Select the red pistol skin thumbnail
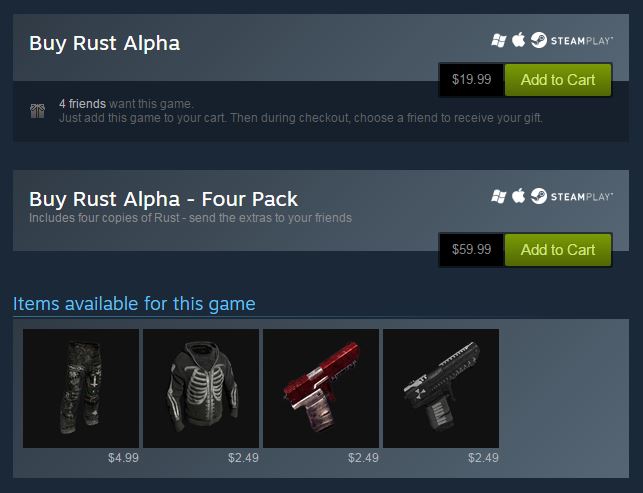Image resolution: width=643 pixels, height=493 pixels. (x=321, y=388)
